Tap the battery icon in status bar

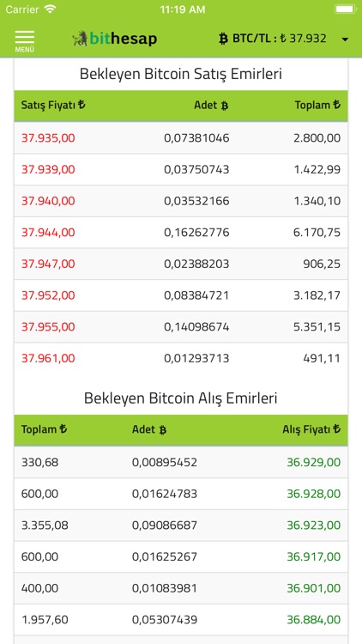tap(346, 9)
